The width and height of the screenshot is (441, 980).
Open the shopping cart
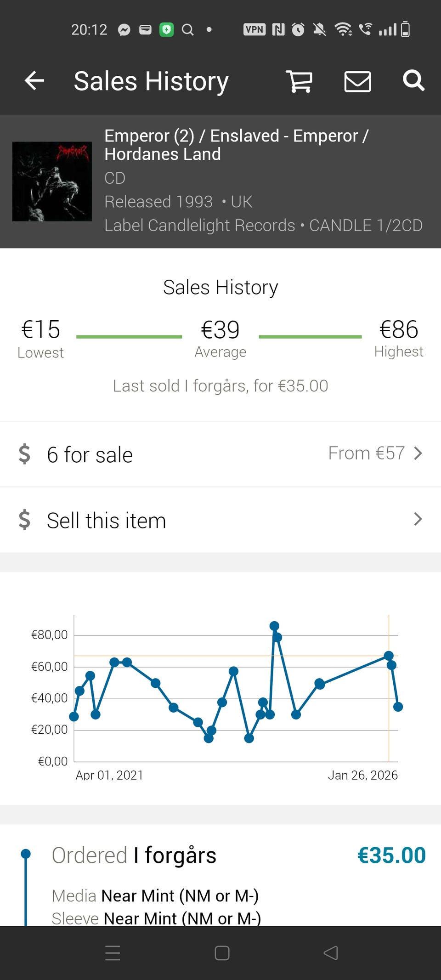[299, 82]
